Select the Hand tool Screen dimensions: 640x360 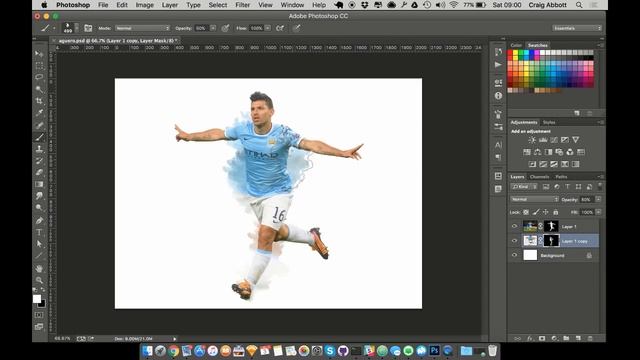click(39, 268)
